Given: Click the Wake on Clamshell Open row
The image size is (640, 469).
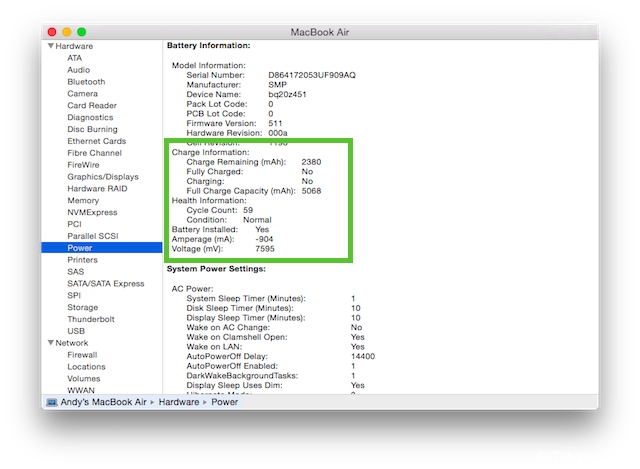Looking at the screenshot, I should click(276, 337).
